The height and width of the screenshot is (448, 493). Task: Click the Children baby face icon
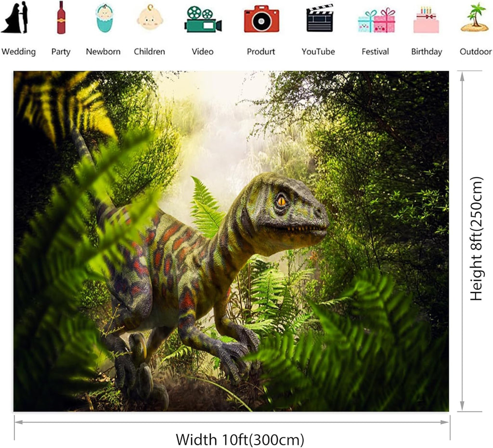click(x=150, y=17)
